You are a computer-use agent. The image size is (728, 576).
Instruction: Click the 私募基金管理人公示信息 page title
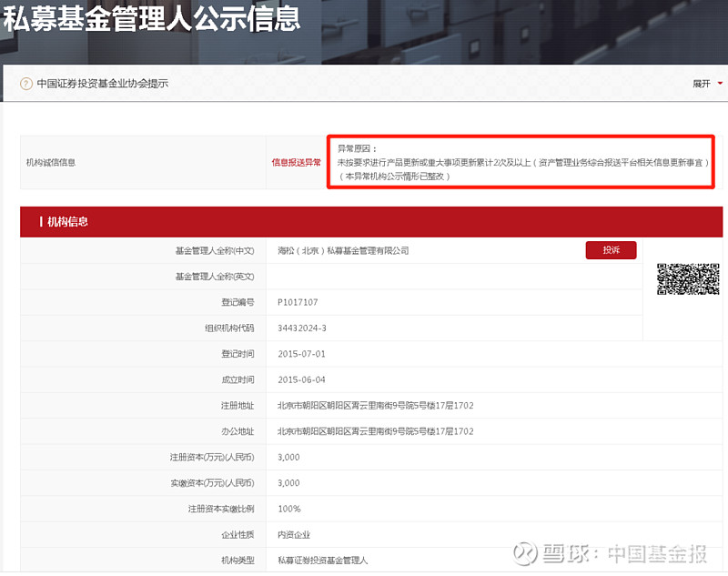click(x=151, y=18)
